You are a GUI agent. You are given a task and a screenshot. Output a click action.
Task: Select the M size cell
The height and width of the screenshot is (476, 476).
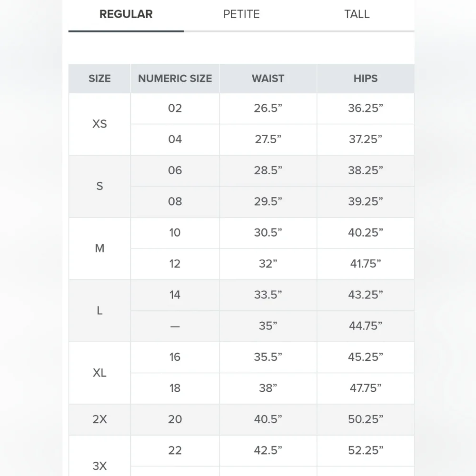point(99,248)
